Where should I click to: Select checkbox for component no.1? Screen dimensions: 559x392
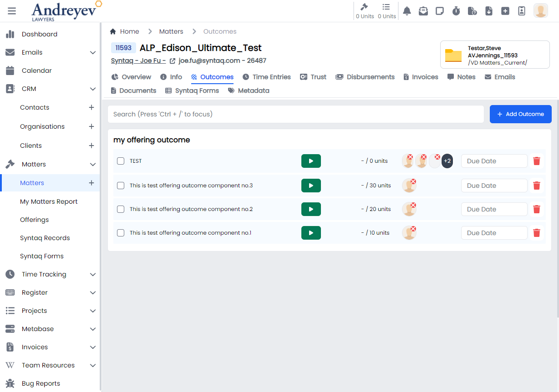(121, 233)
